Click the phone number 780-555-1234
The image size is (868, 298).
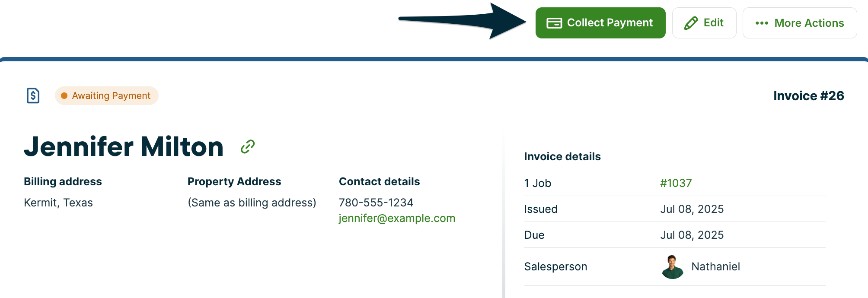376,203
